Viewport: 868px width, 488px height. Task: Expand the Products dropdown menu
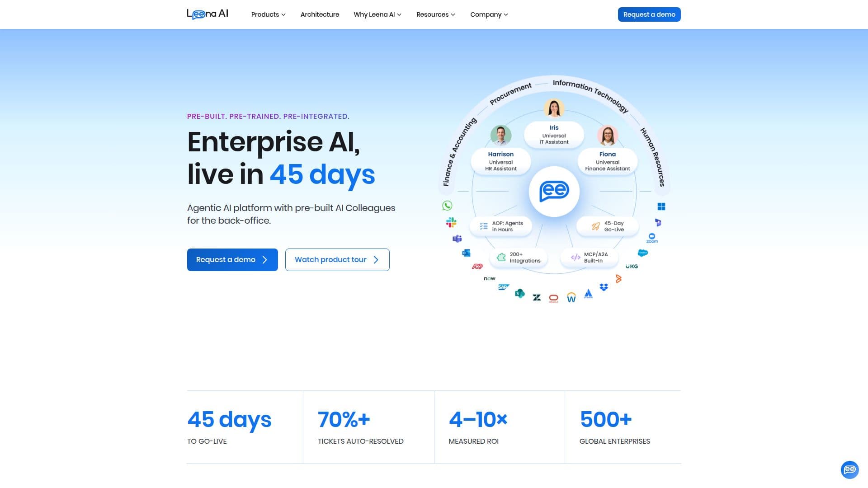tap(269, 14)
